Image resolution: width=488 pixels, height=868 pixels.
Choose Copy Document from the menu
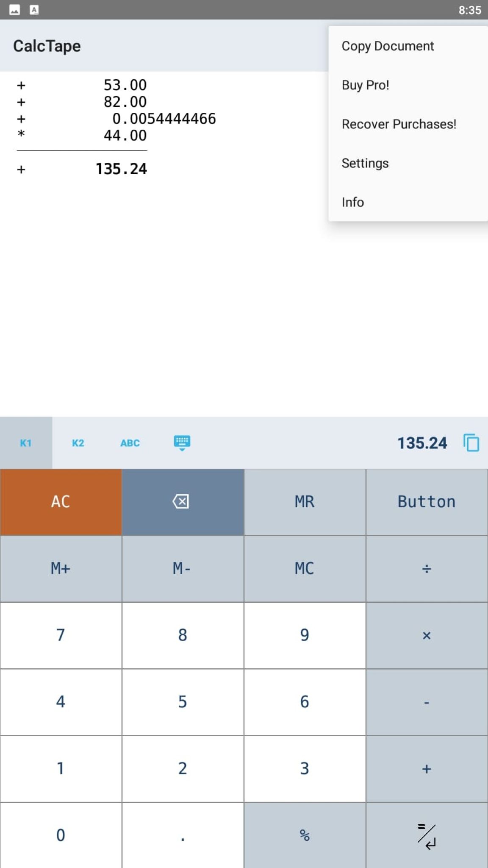click(388, 46)
